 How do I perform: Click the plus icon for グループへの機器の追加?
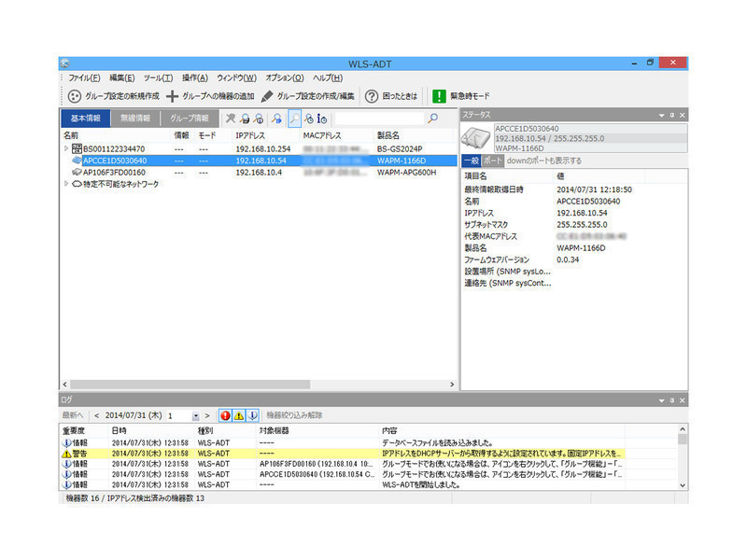point(172,96)
